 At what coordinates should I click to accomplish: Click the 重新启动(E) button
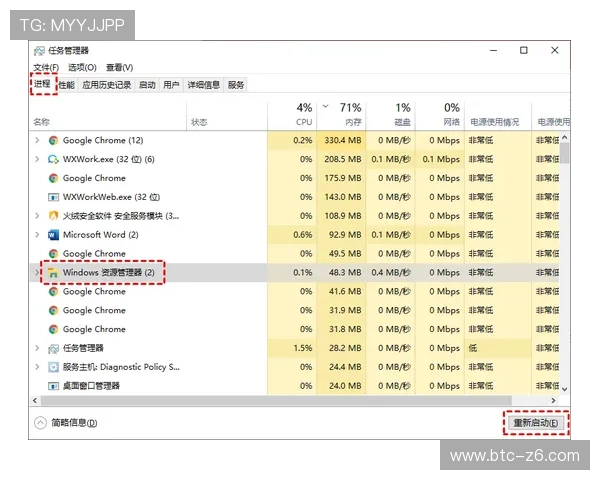(x=536, y=423)
